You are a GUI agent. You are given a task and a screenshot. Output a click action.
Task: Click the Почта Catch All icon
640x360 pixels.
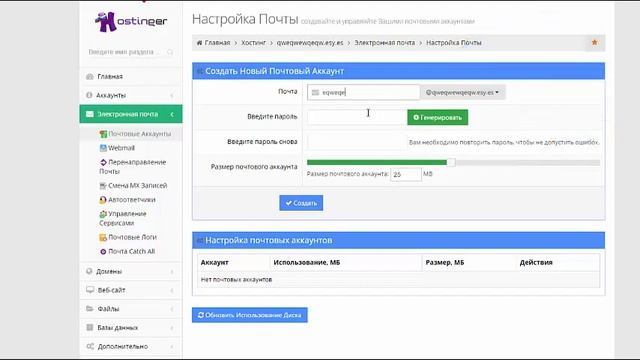103,251
